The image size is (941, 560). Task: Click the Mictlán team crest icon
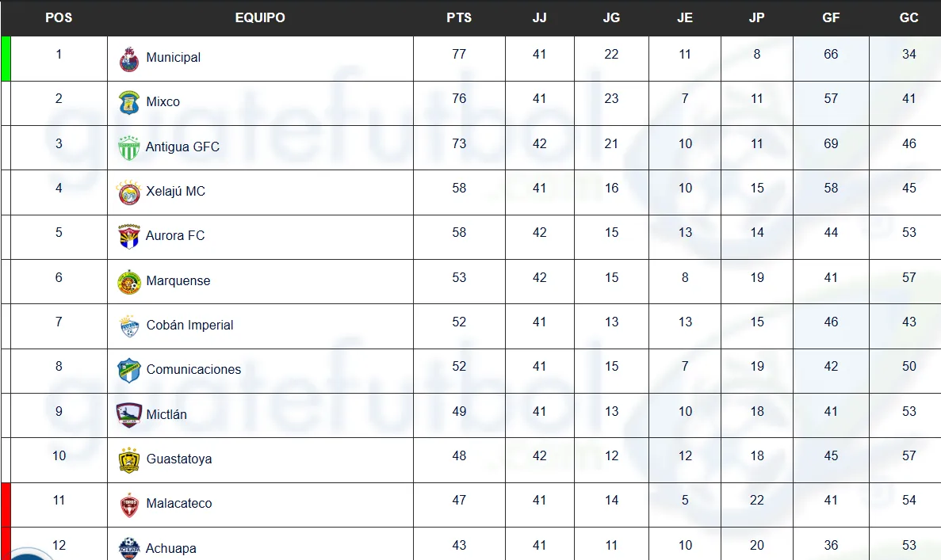pyautogui.click(x=128, y=414)
